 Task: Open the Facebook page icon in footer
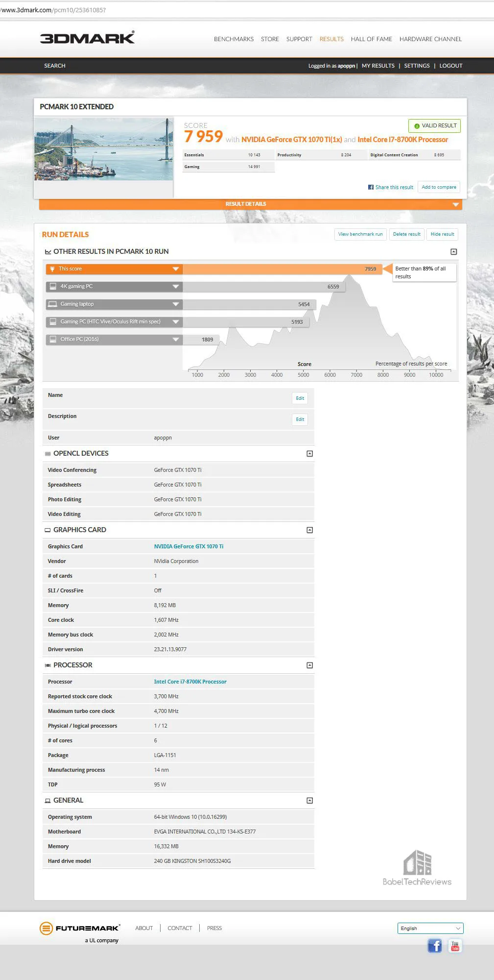click(435, 945)
